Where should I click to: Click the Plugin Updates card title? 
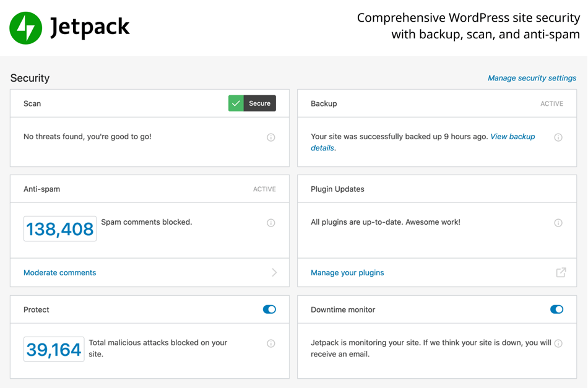point(337,189)
